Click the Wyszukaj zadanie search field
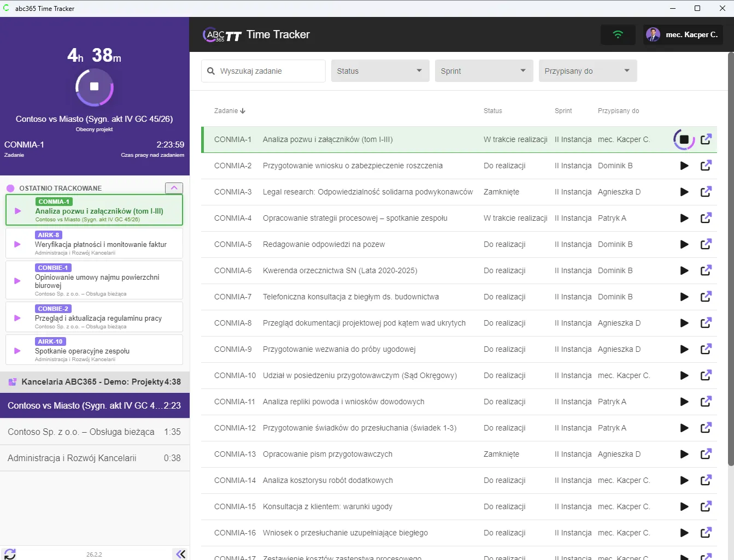The width and height of the screenshot is (734, 560). (263, 71)
